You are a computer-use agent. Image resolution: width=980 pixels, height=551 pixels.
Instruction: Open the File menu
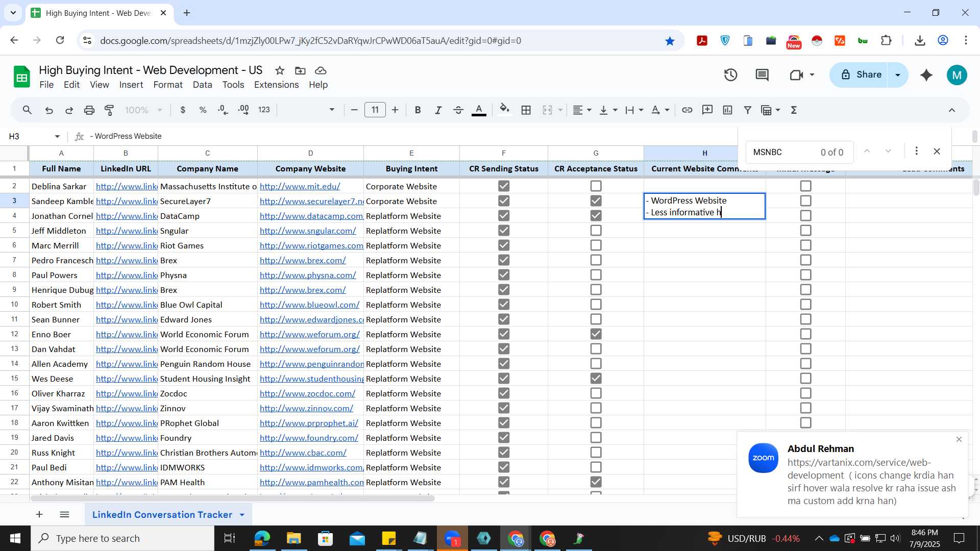tap(46, 85)
